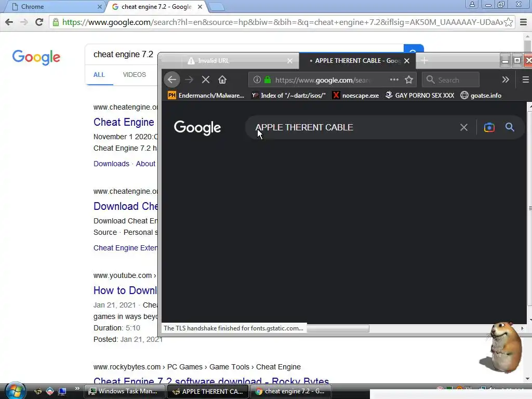532x399 pixels.
Task: Open Windows Task Manager from taskbar
Action: click(124, 391)
